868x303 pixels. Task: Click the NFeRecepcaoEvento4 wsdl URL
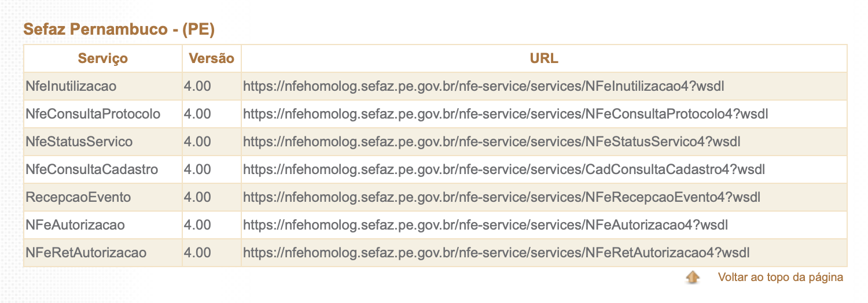click(501, 197)
